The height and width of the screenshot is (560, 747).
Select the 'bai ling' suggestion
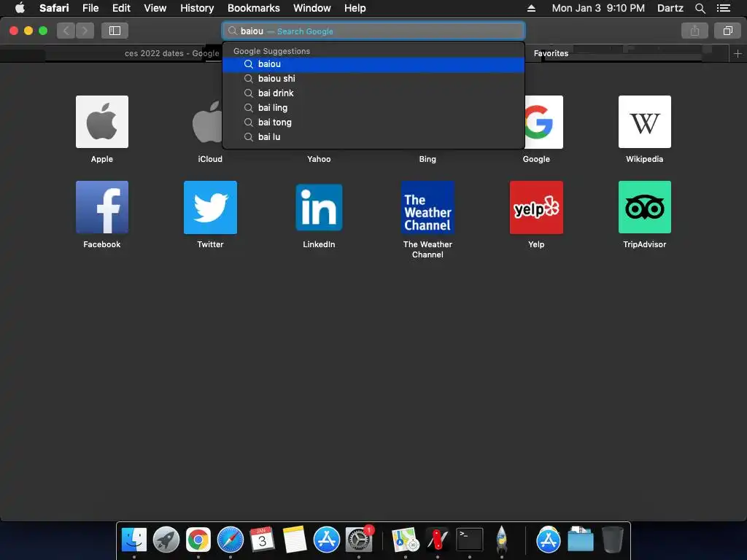373,108
